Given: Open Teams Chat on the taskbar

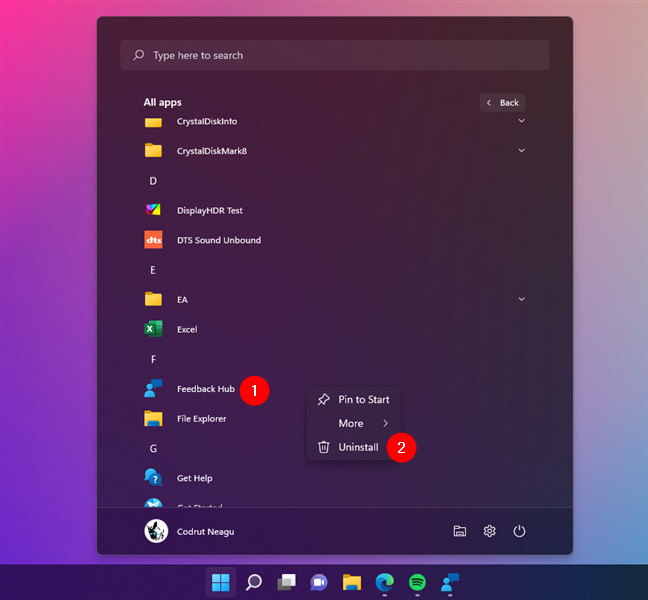Looking at the screenshot, I should pyautogui.click(x=319, y=583).
